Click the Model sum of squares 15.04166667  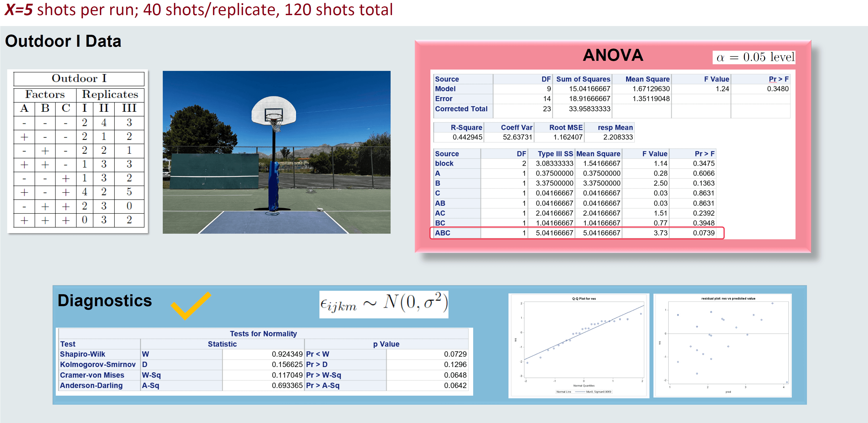click(x=589, y=89)
